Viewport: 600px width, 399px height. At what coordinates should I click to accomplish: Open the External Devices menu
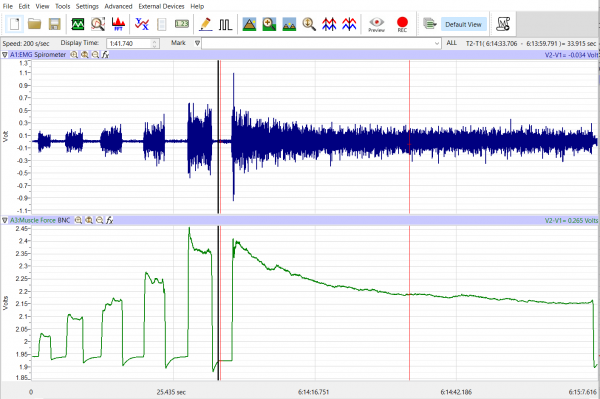tap(161, 6)
